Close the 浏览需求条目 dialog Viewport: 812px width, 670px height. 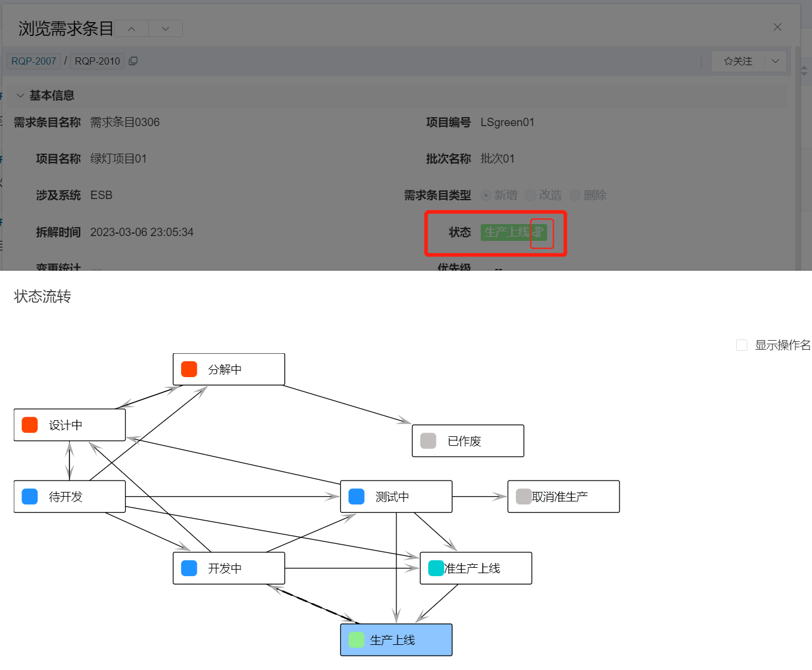pyautogui.click(x=777, y=27)
